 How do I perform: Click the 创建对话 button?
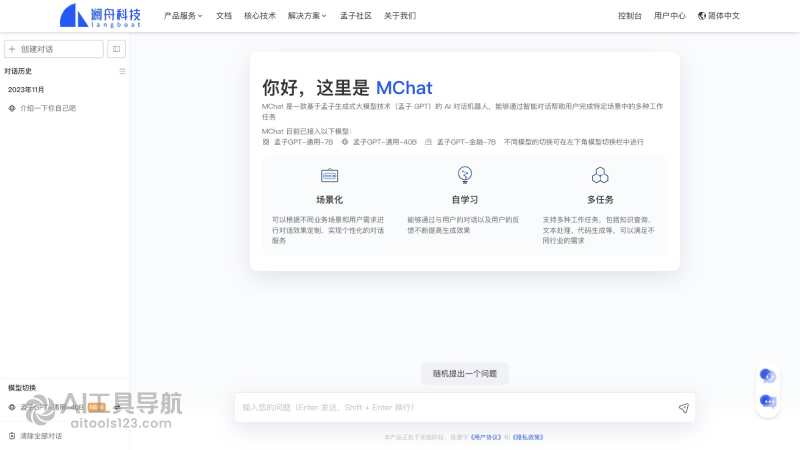click(54, 49)
